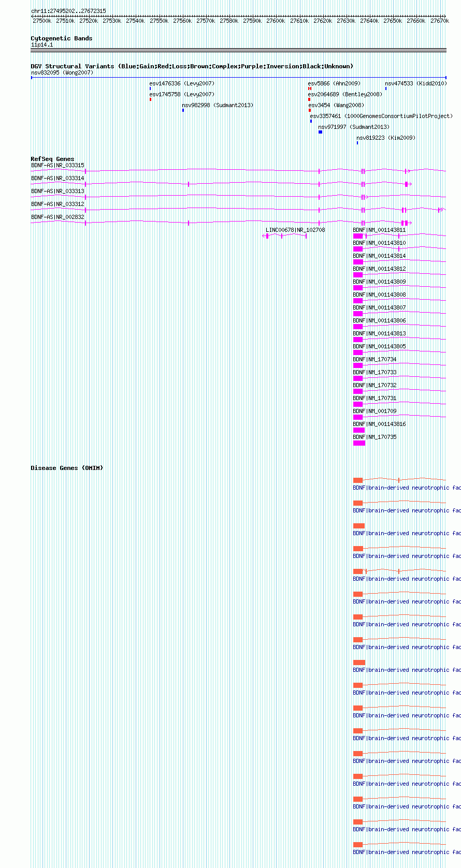Click the 11p14.1 band label

[x=42, y=45]
